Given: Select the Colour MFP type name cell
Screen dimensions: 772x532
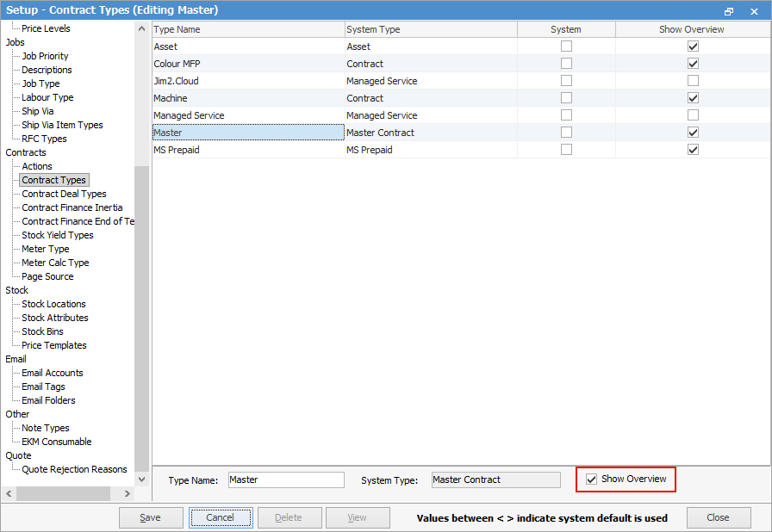Looking at the screenshot, I should (x=249, y=64).
